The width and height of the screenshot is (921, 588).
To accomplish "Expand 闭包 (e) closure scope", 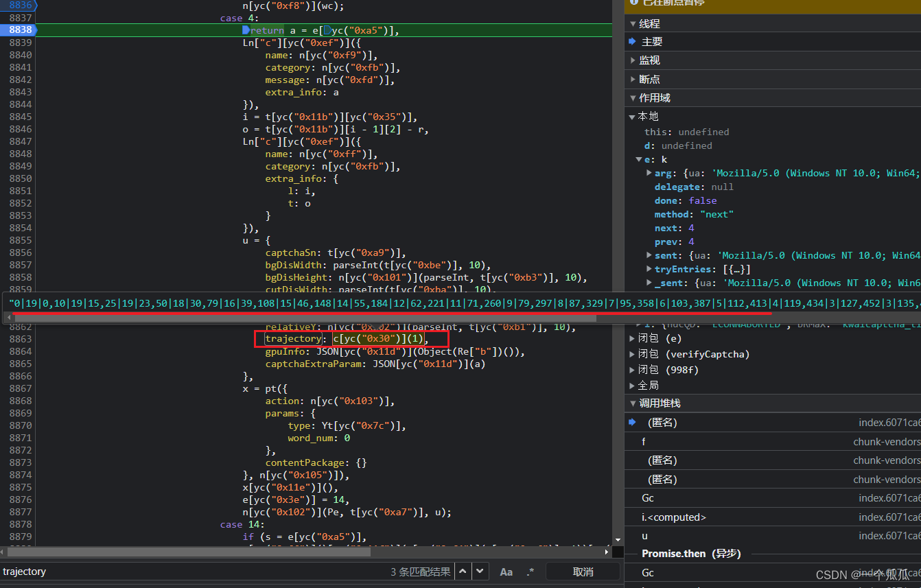I will pyautogui.click(x=632, y=338).
